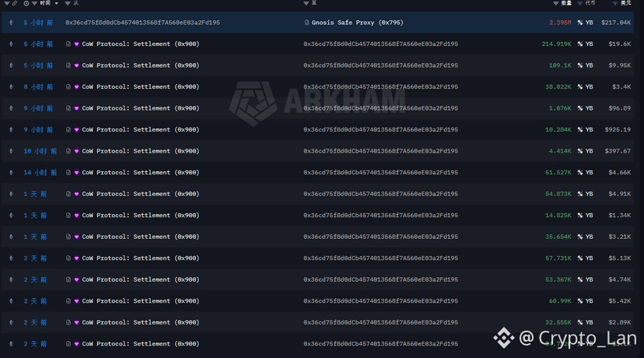Click the YB token icon in the $217.04K row
The width and height of the screenshot is (644, 358).
(580, 23)
